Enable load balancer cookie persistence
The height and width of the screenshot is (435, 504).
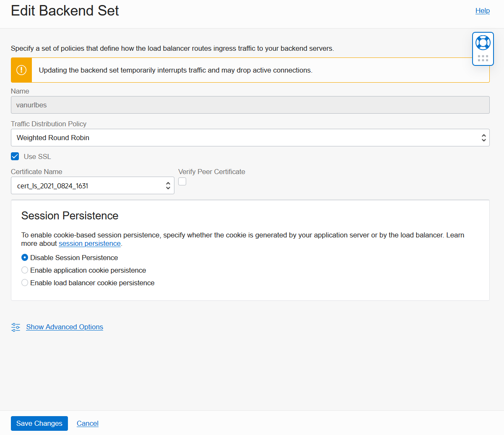(x=24, y=282)
